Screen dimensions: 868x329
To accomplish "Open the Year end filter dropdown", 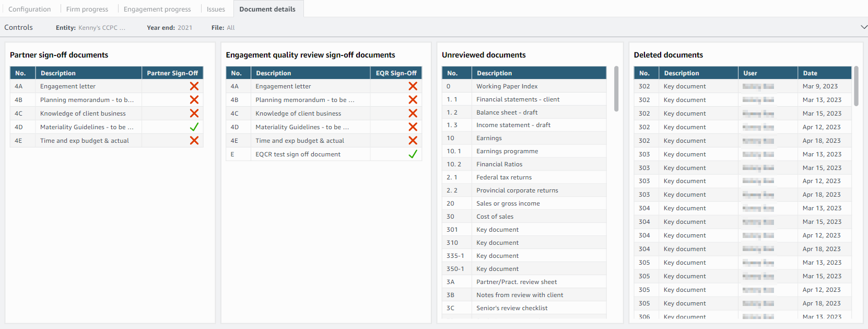I will click(184, 28).
